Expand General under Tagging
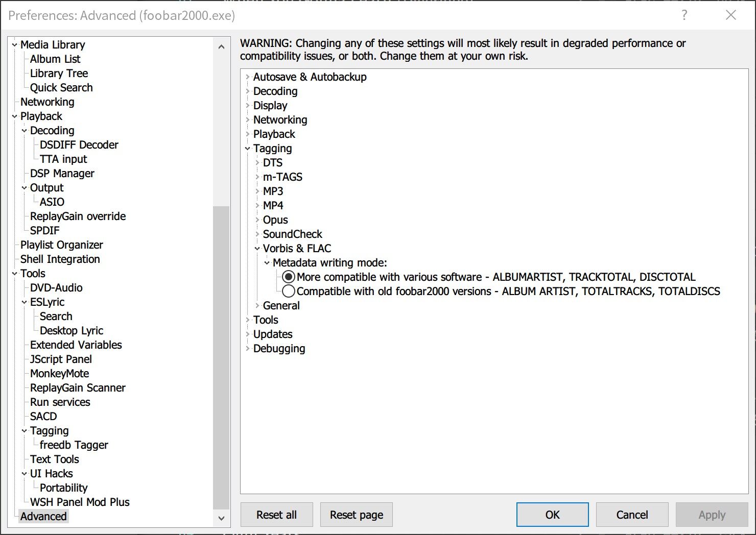The image size is (756, 535). click(x=257, y=306)
